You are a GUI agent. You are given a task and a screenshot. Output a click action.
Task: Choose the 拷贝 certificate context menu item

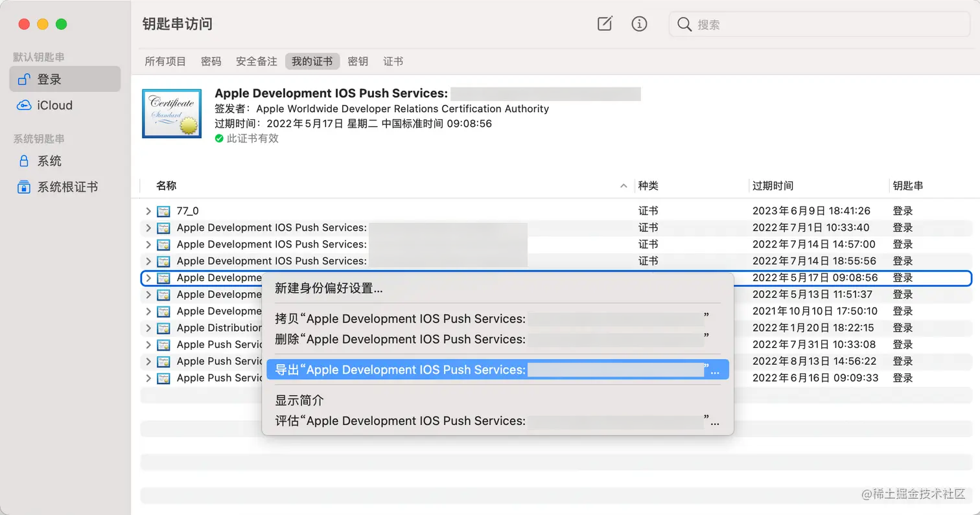point(498,319)
